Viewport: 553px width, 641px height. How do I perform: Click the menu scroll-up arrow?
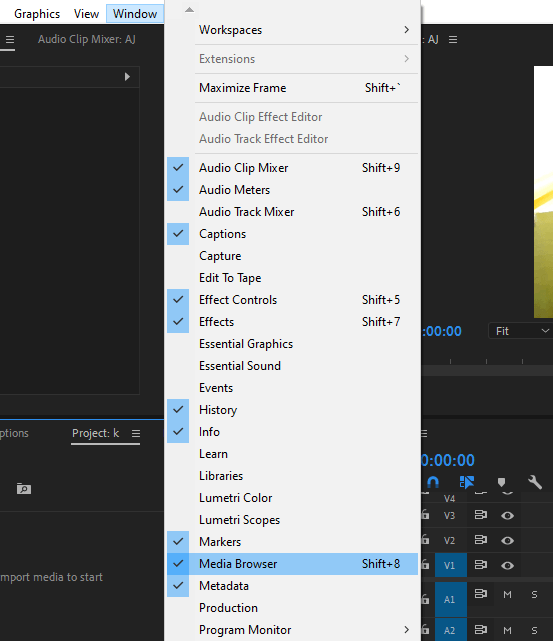(189, 9)
